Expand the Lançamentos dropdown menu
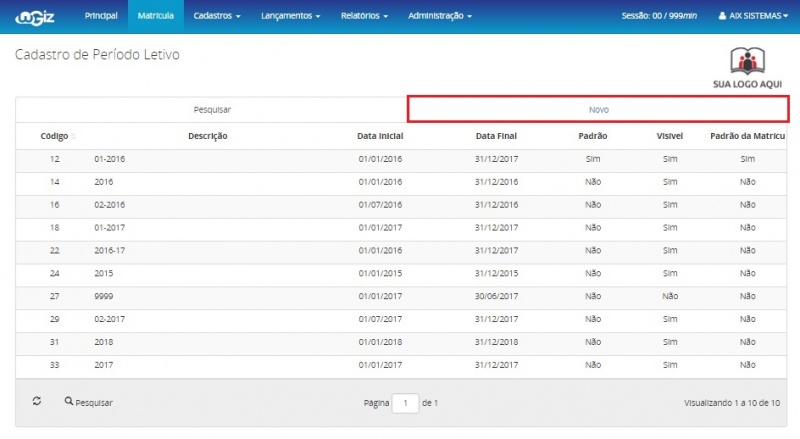This screenshot has width=800, height=439. coord(290,16)
